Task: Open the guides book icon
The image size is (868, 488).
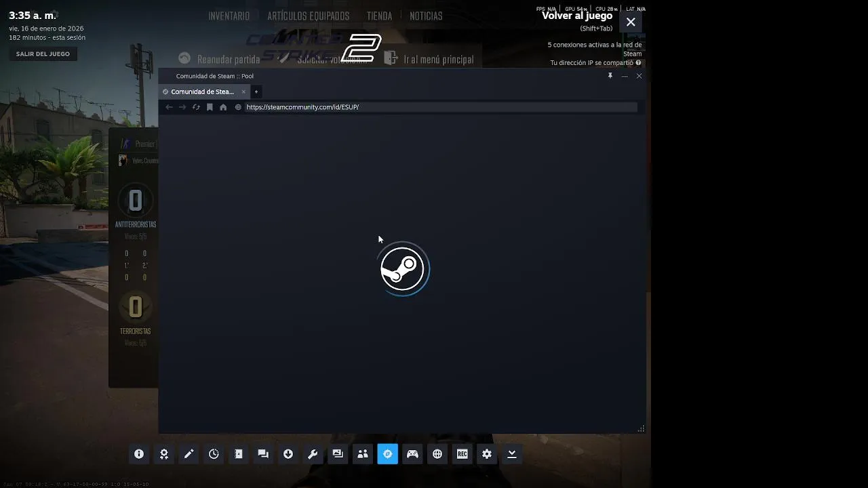Action: (x=239, y=454)
